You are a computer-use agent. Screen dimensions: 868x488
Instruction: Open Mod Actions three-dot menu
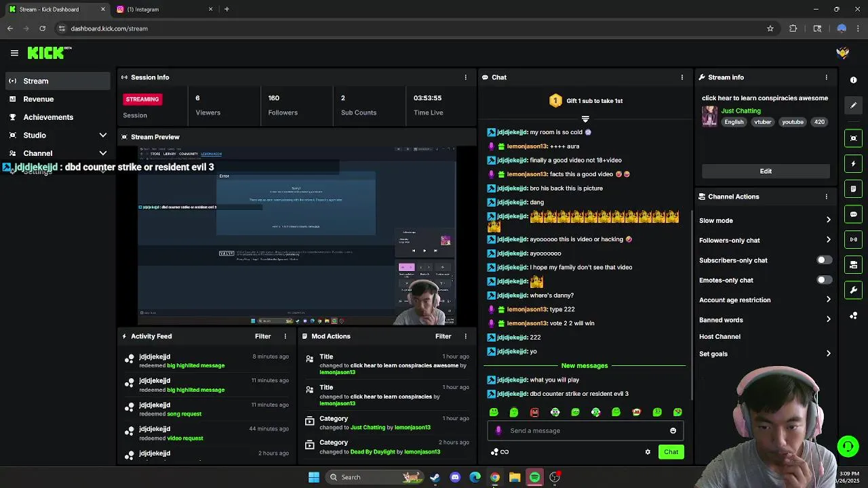tap(465, 336)
